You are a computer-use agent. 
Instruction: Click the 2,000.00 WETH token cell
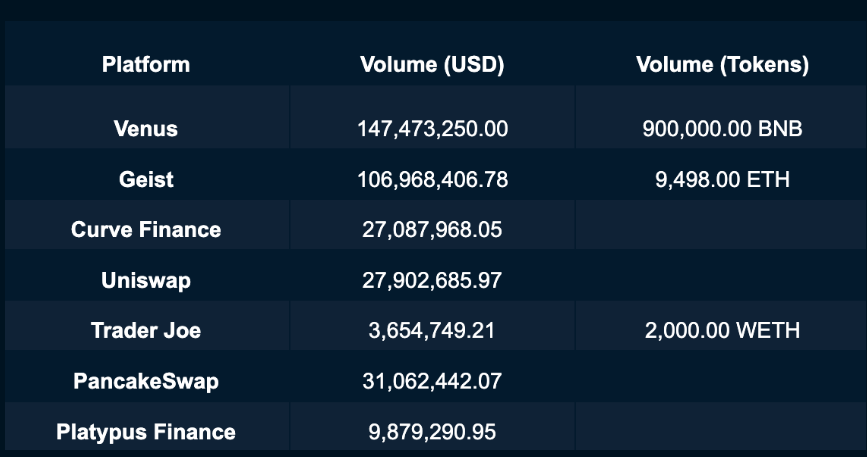click(x=722, y=330)
